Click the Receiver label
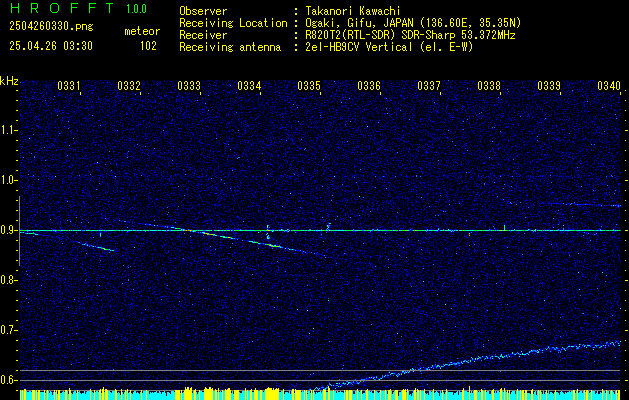Screen dimensions: 629x400 203,35
